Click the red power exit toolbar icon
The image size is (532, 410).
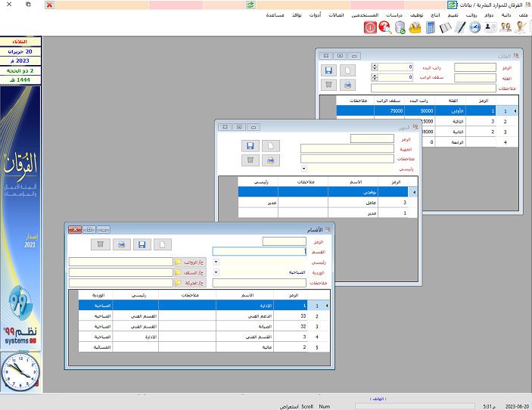coord(371,27)
